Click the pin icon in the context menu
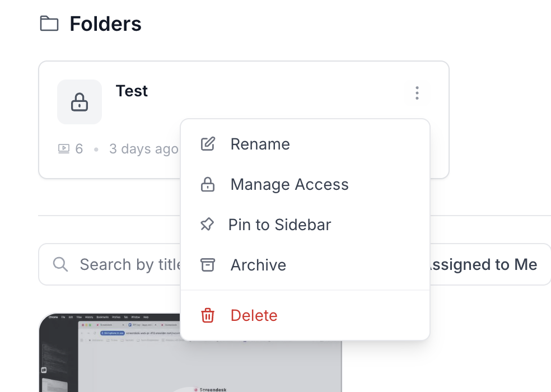The width and height of the screenshot is (551, 392). click(207, 225)
